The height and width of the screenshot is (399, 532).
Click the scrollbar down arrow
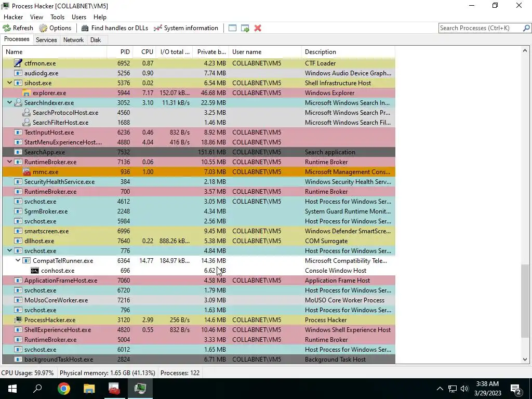[525, 360]
